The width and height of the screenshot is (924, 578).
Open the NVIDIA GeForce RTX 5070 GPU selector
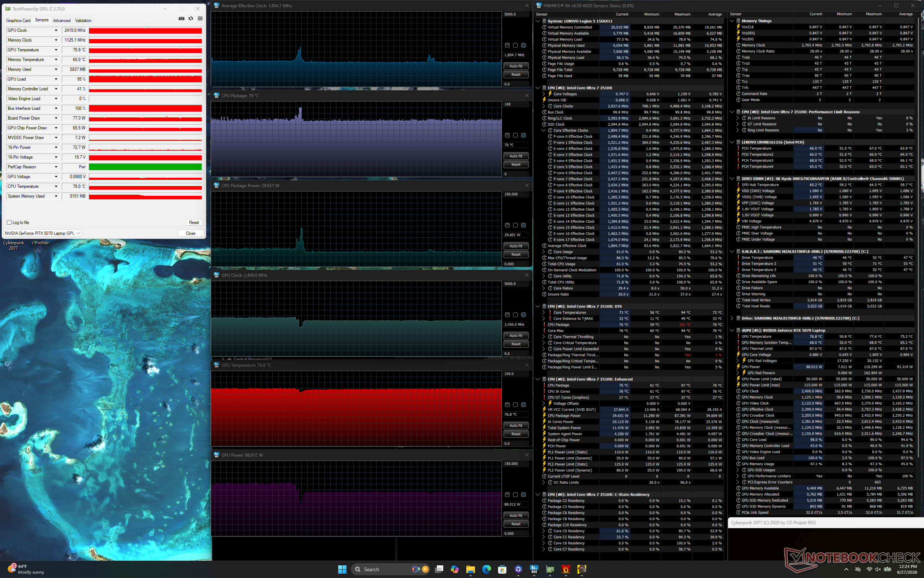[42, 233]
